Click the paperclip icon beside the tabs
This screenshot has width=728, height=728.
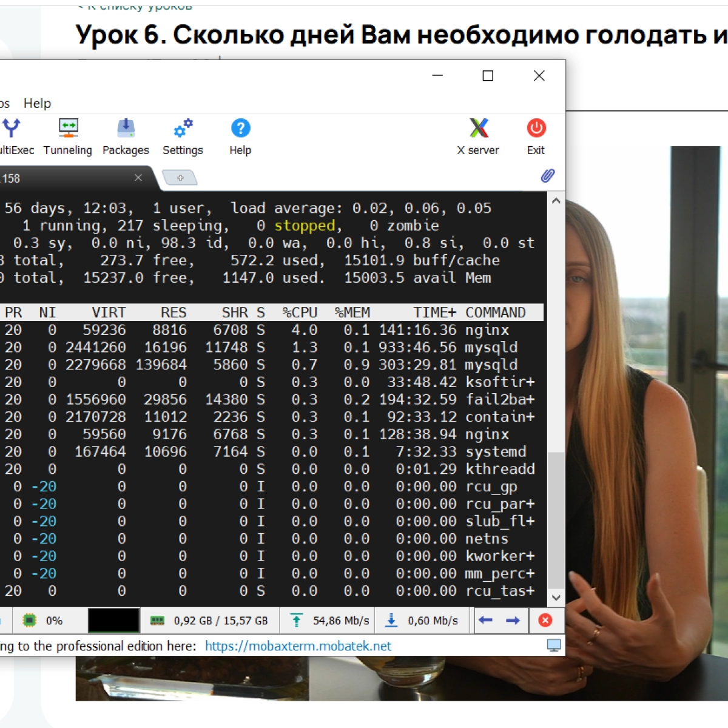point(547,176)
